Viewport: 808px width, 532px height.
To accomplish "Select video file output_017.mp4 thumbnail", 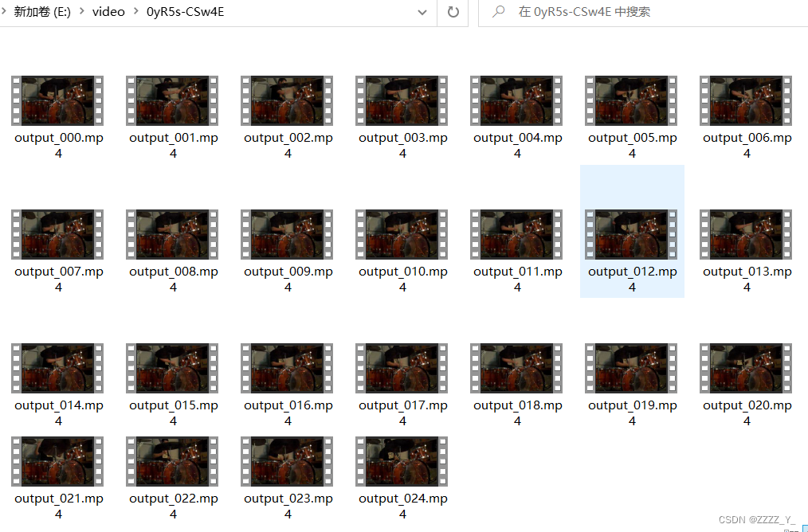I will click(x=402, y=368).
